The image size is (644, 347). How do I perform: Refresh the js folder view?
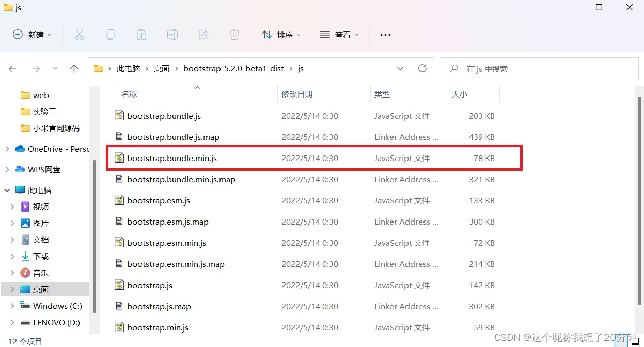click(x=422, y=68)
